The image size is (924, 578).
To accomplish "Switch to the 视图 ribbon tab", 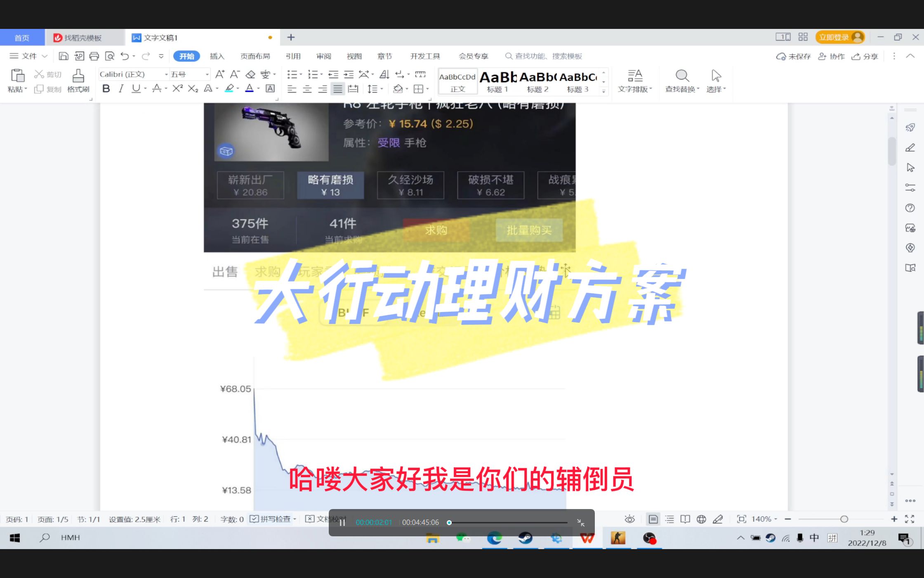I will [x=354, y=56].
